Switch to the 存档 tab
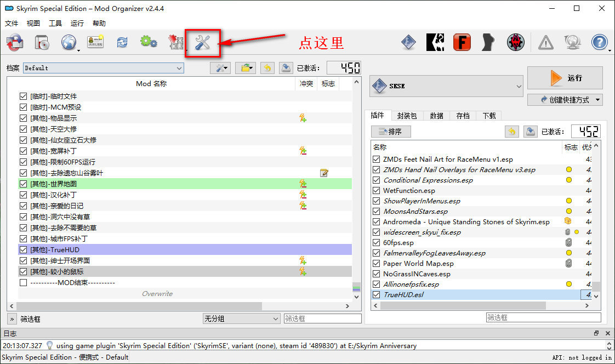Viewport: 615px width, 364px height. (463, 116)
